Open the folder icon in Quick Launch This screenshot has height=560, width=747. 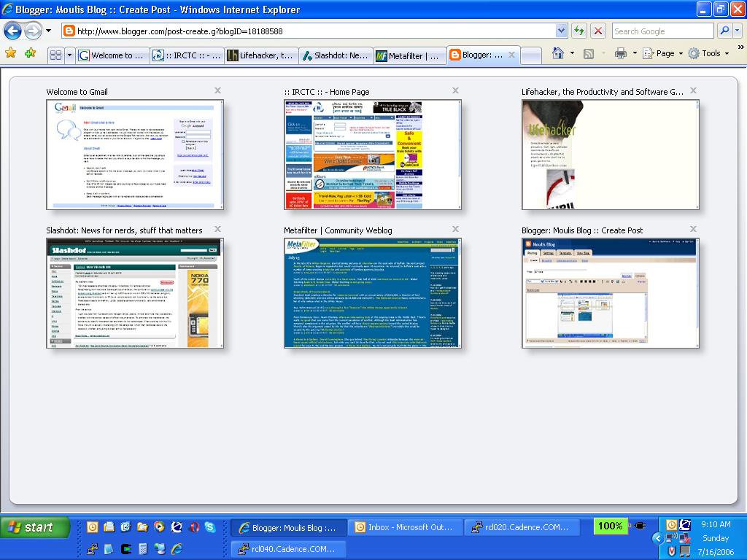point(142,526)
